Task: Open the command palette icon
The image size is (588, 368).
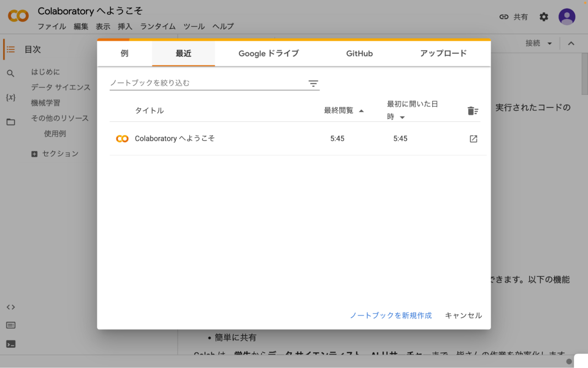Action: click(x=11, y=325)
